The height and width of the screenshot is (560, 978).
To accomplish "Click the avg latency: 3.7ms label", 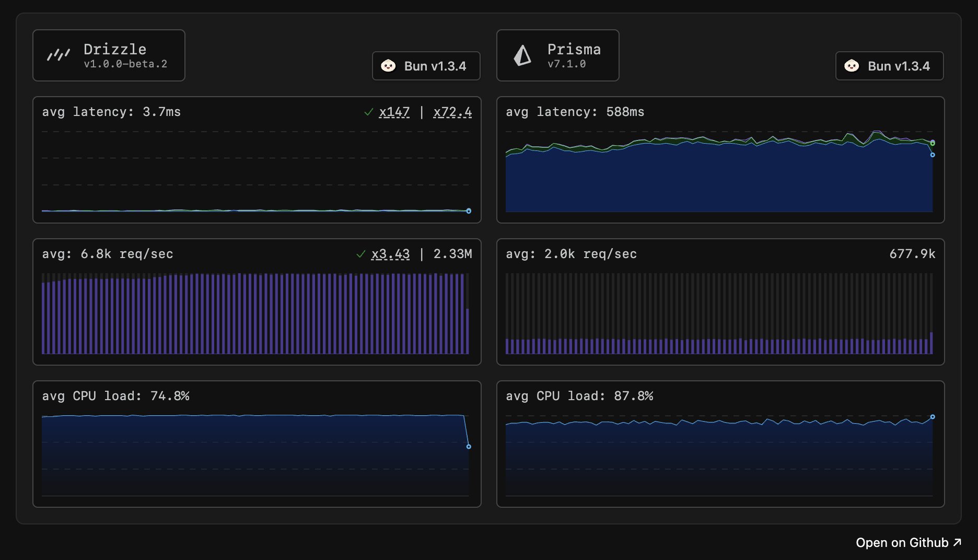I will coord(111,112).
